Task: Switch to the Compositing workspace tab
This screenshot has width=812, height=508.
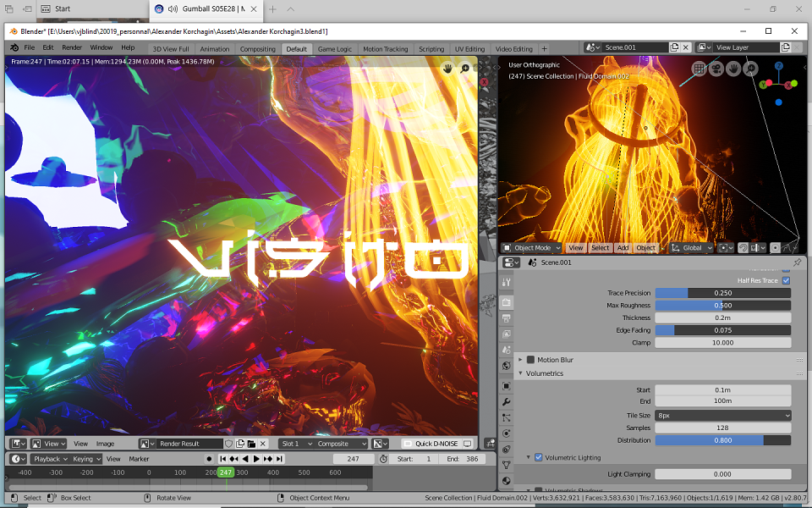Action: tap(257, 49)
